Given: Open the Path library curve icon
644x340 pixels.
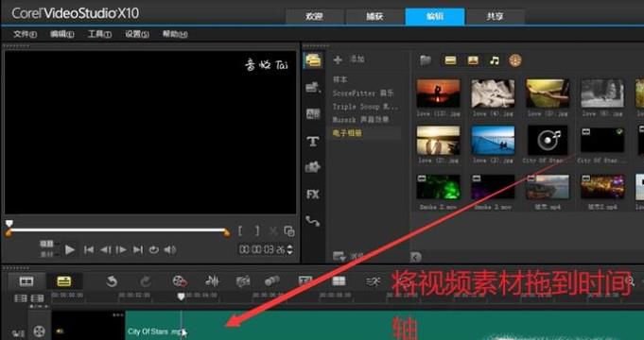Looking at the screenshot, I should click(x=313, y=221).
